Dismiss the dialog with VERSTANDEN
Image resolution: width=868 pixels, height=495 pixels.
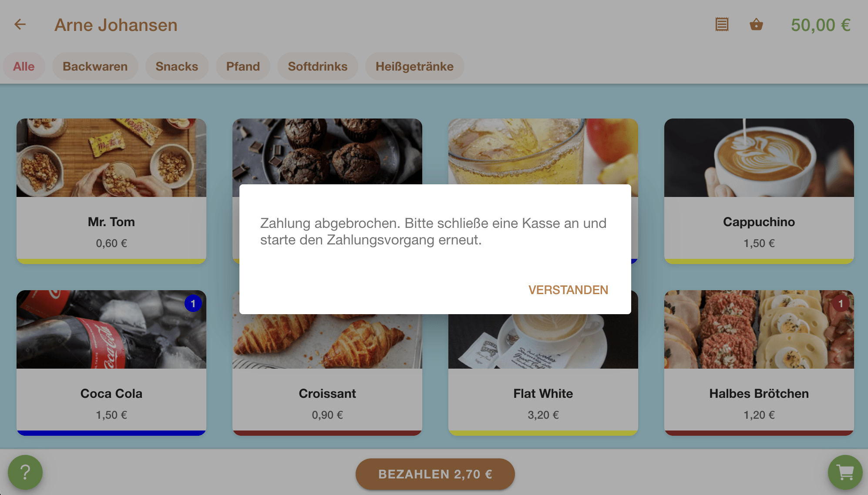click(568, 290)
